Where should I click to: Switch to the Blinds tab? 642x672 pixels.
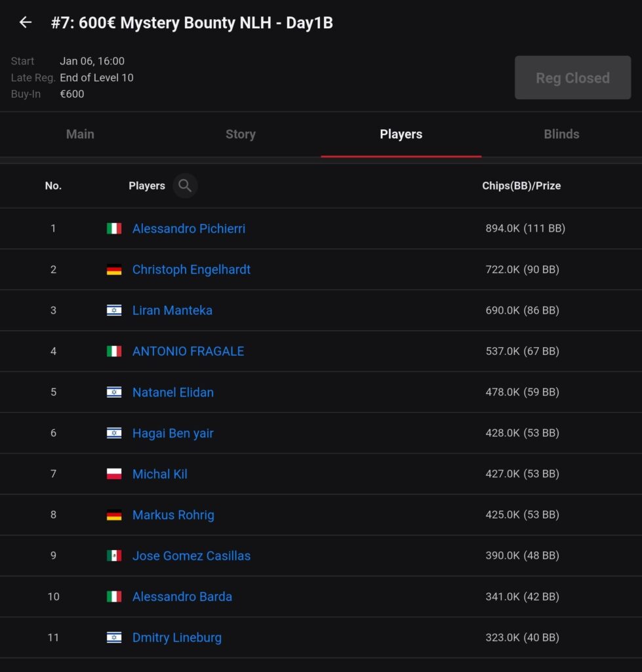(561, 134)
